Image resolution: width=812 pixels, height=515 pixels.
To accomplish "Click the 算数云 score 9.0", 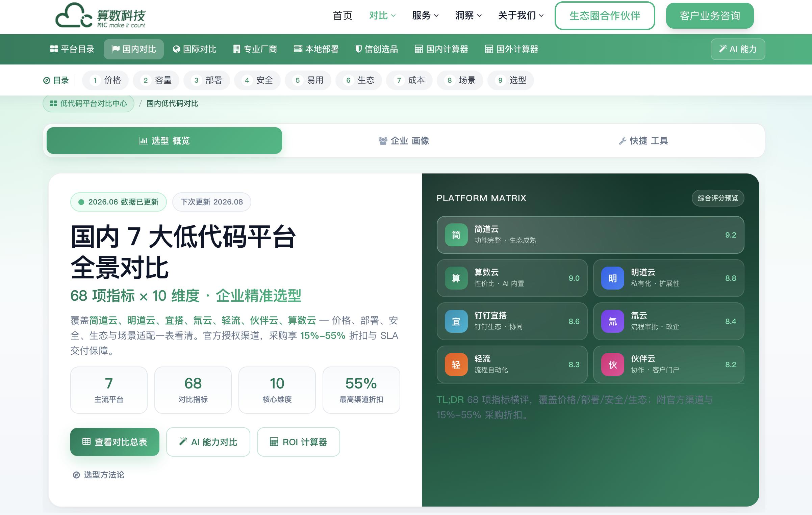I will [x=574, y=278].
